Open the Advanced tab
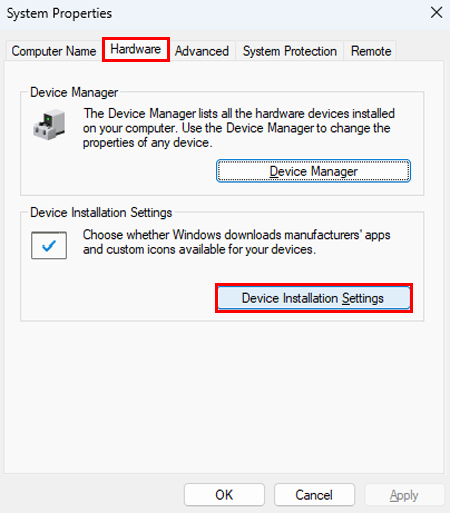The width and height of the screenshot is (450, 513). pyautogui.click(x=202, y=51)
